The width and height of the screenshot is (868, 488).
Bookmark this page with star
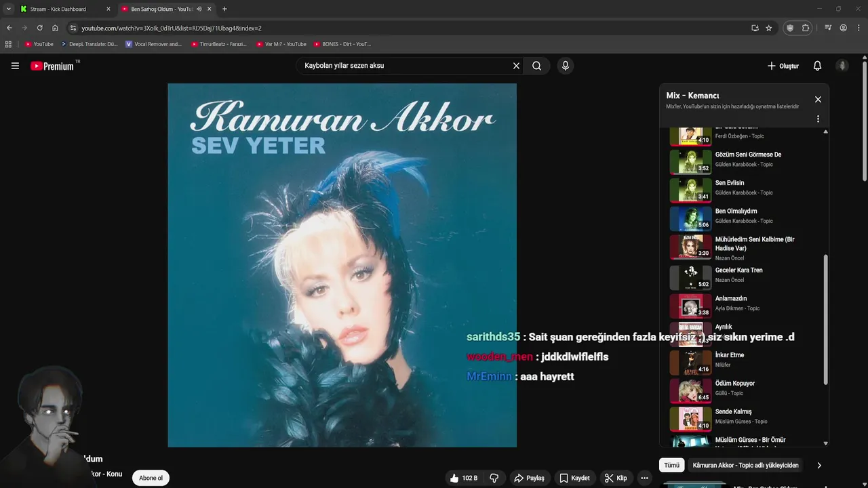769,28
